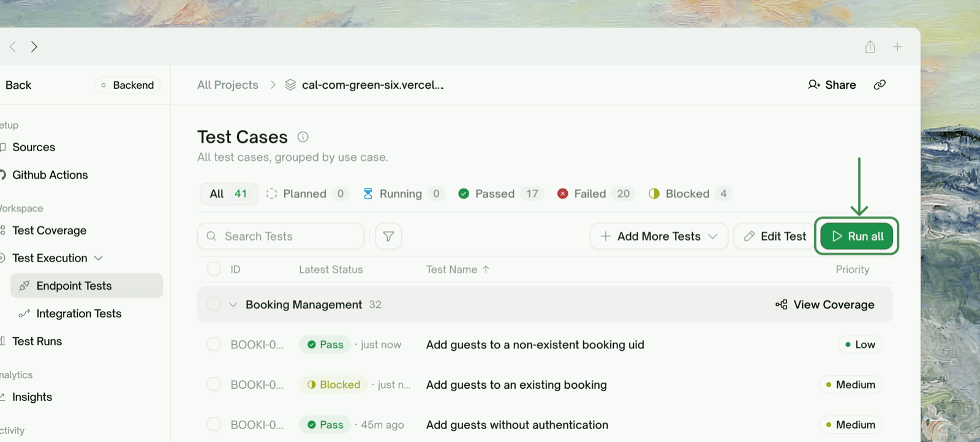Click the Share button
The width and height of the screenshot is (980, 442).
click(832, 85)
